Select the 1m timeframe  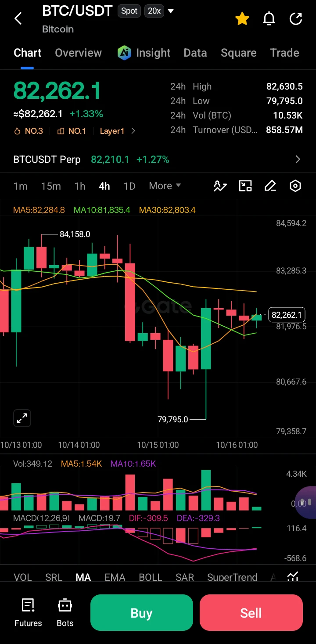(20, 186)
